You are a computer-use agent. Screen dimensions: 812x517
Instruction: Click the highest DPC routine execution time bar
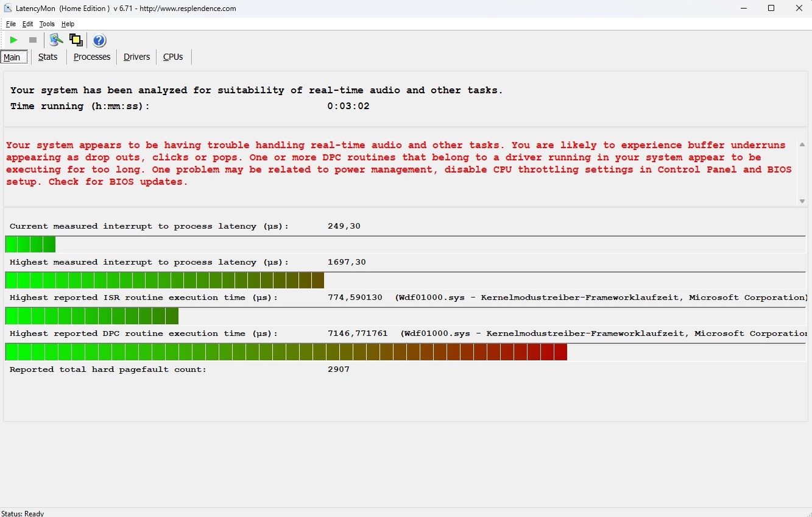pos(286,352)
